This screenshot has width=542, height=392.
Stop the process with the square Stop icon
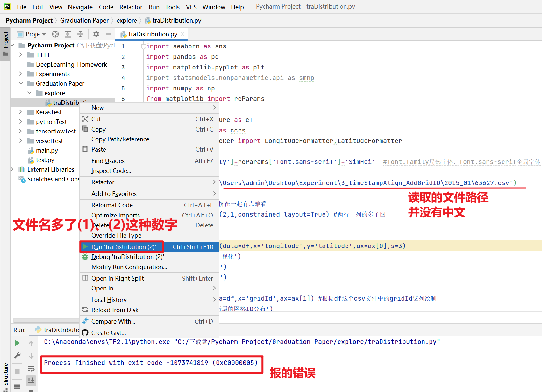[17, 371]
